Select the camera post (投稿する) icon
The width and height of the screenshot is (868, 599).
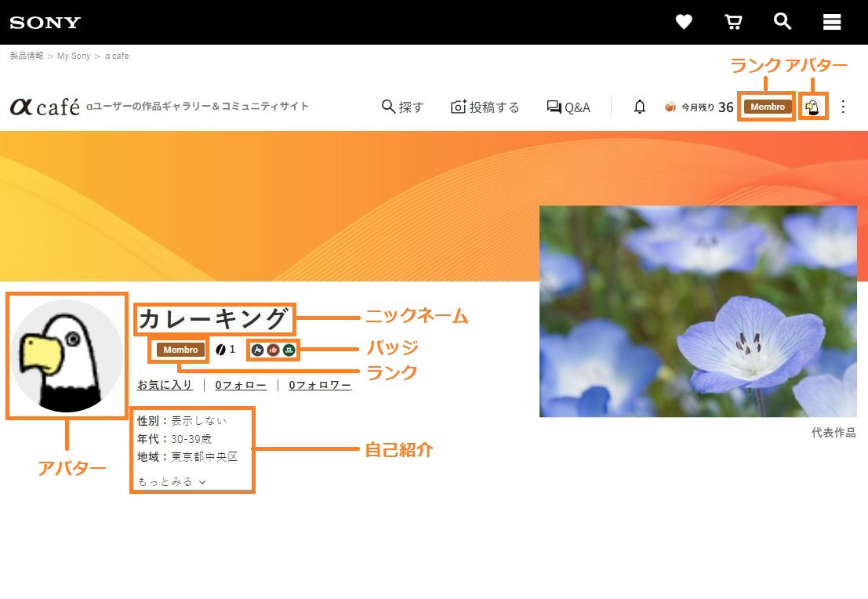pyautogui.click(x=458, y=107)
